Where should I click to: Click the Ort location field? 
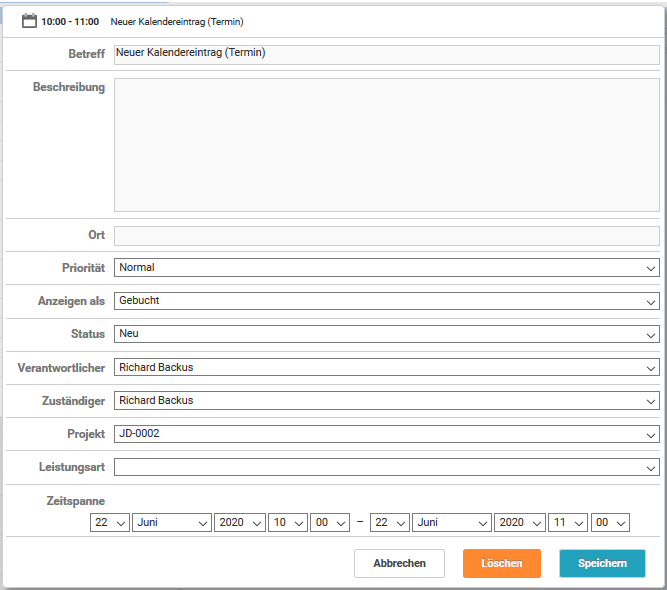pos(386,235)
